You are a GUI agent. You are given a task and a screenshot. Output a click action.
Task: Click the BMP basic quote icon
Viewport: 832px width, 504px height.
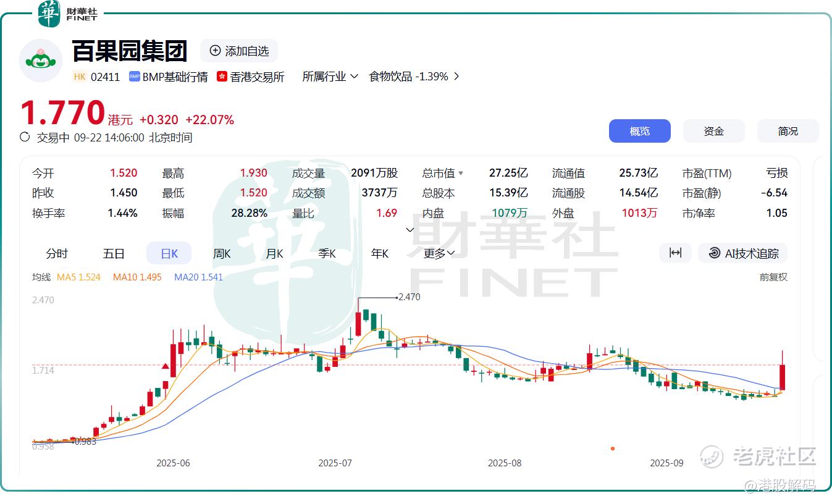coord(134,77)
